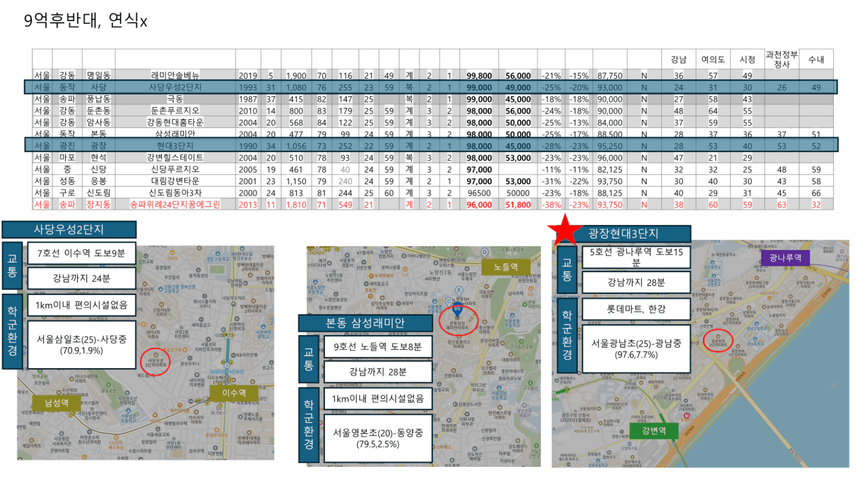Click the value 95,250 in the table
Screen dimensions: 868x488
[610, 146]
